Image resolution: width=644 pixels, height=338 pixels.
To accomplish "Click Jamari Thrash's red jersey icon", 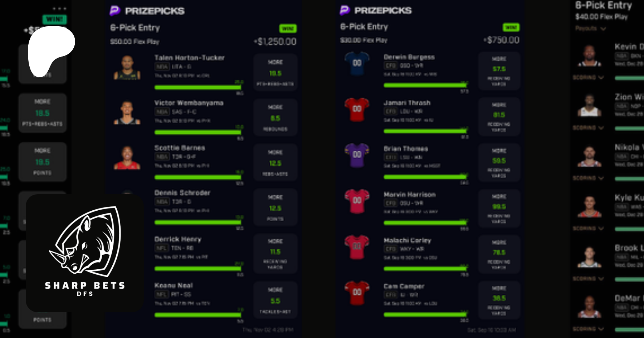I will [x=357, y=109].
